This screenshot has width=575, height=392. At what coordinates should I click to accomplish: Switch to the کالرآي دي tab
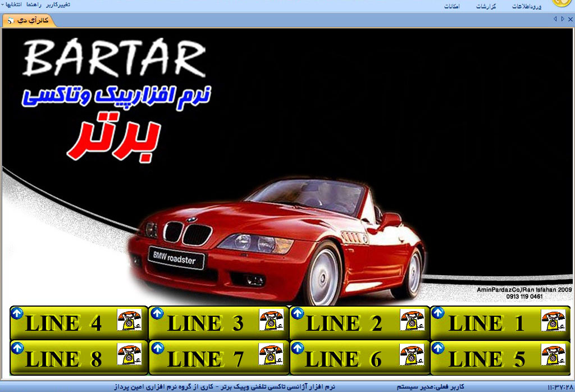point(29,21)
